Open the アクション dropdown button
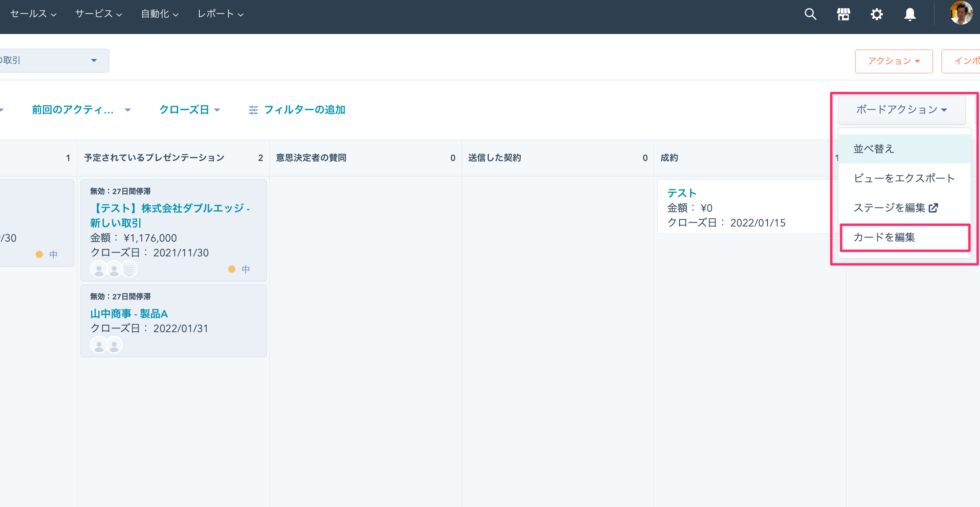This screenshot has width=980, height=507. (894, 61)
